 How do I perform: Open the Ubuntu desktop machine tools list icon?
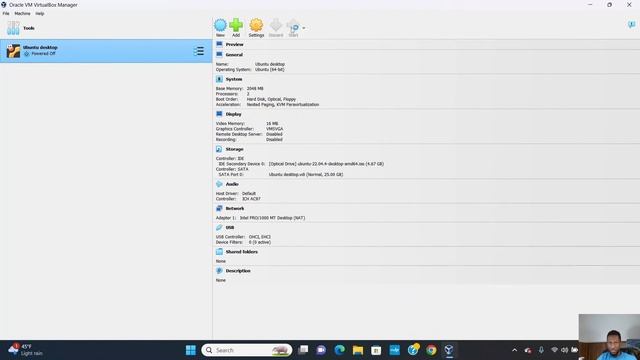[x=199, y=51]
